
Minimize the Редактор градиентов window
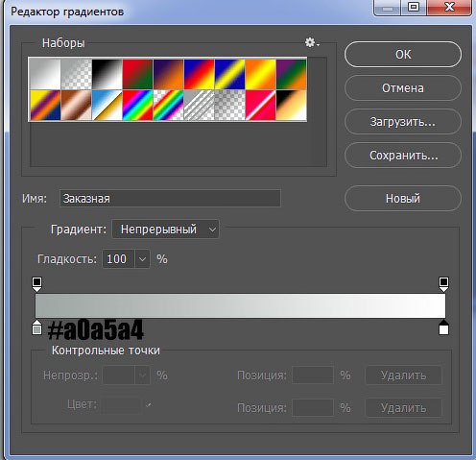click(x=388, y=7)
